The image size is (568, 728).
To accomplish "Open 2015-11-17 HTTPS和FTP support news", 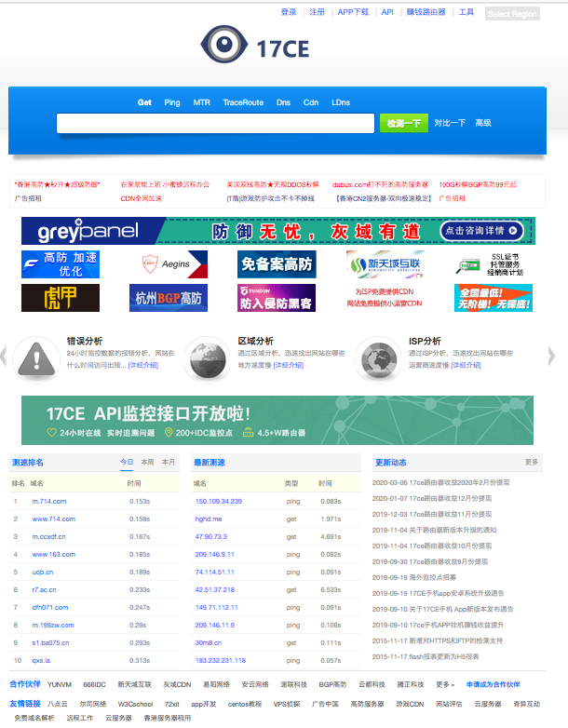I will pyautogui.click(x=438, y=640).
